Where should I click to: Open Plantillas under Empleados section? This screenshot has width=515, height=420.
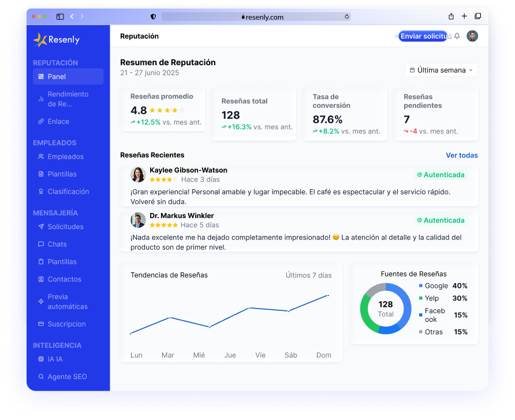click(x=68, y=174)
